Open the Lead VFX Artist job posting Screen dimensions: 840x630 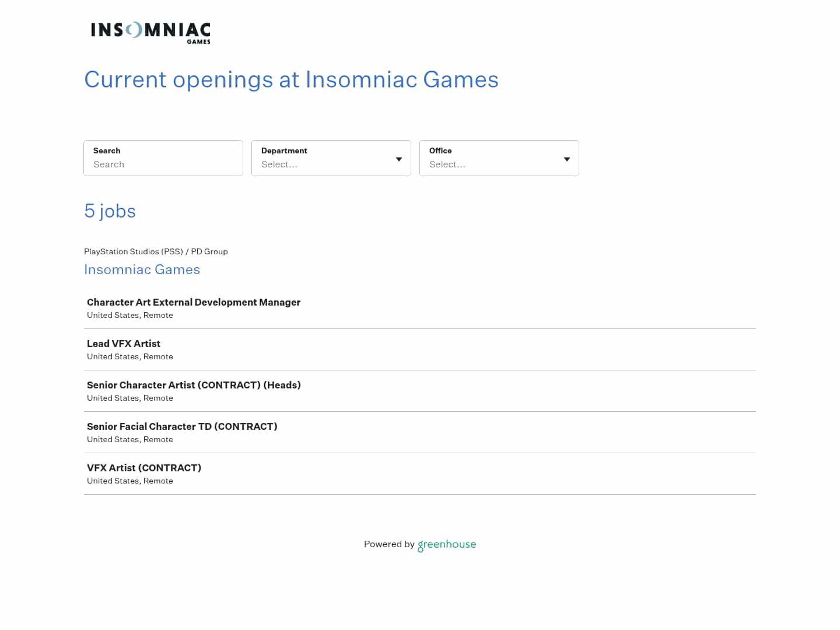click(x=123, y=344)
